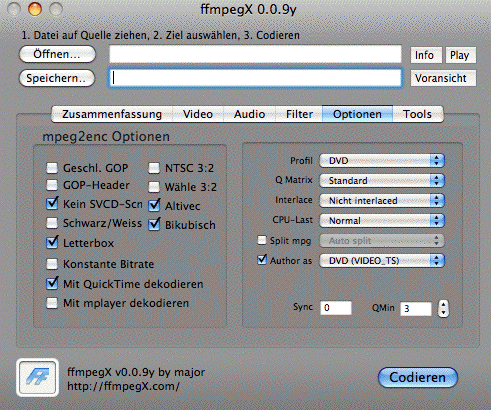
Task: Enable Konstante Bitrate checkbox
Action: (x=52, y=264)
